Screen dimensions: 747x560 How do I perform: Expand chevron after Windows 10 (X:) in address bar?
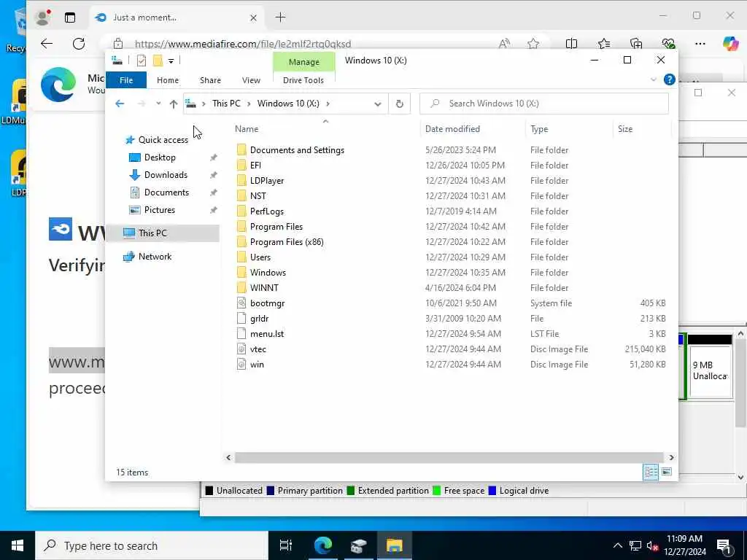pos(328,104)
